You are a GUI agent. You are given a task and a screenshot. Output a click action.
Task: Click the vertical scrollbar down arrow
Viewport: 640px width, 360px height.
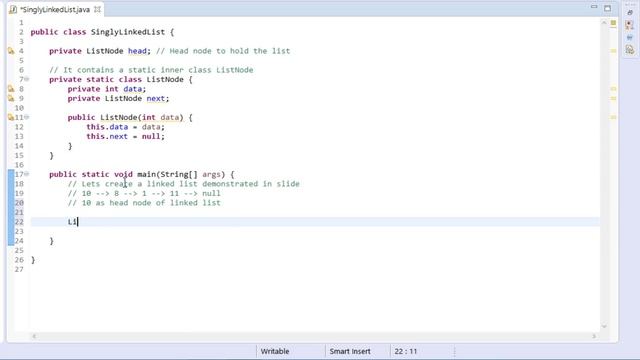tap(604, 326)
